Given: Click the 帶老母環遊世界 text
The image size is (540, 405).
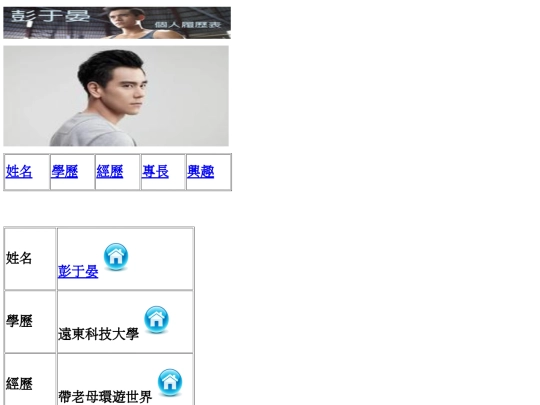Looking at the screenshot, I should [105, 397].
